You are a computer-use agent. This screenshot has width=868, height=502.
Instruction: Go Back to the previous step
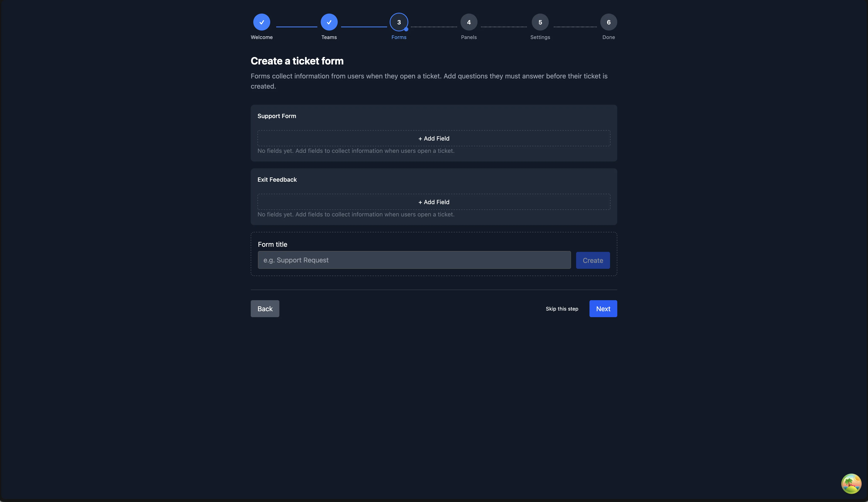tap(265, 309)
